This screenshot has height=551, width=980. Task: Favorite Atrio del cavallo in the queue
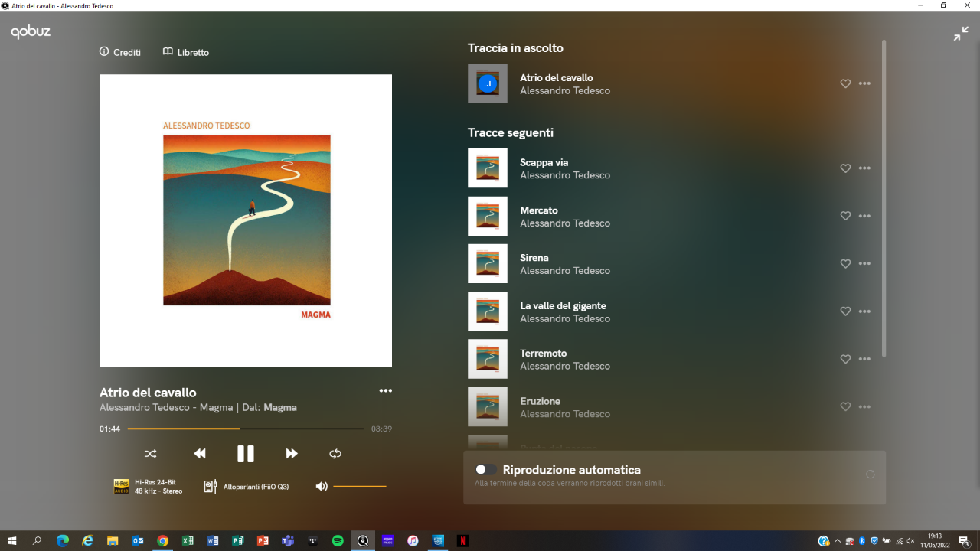[845, 84]
